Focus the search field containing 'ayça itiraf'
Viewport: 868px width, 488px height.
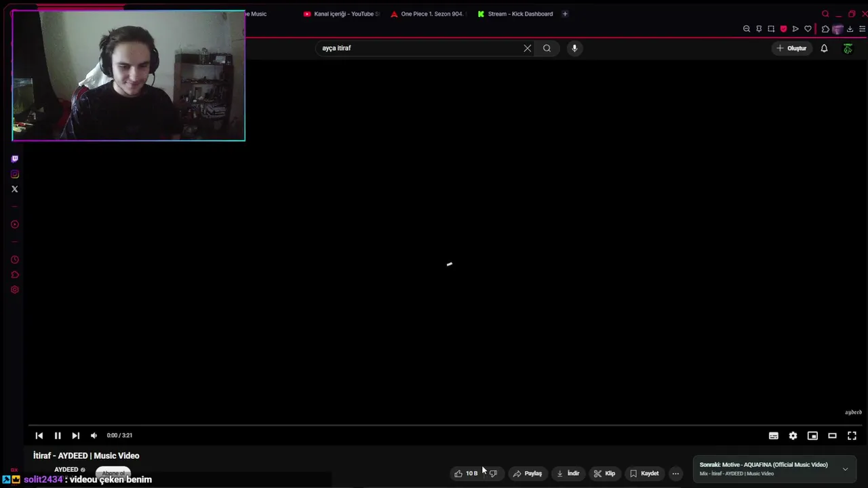point(419,48)
